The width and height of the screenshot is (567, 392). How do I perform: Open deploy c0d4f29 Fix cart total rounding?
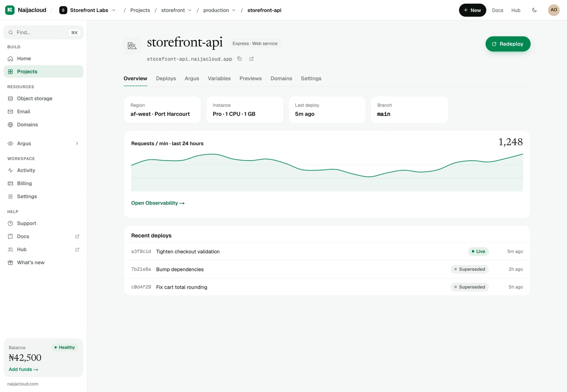pos(327,287)
